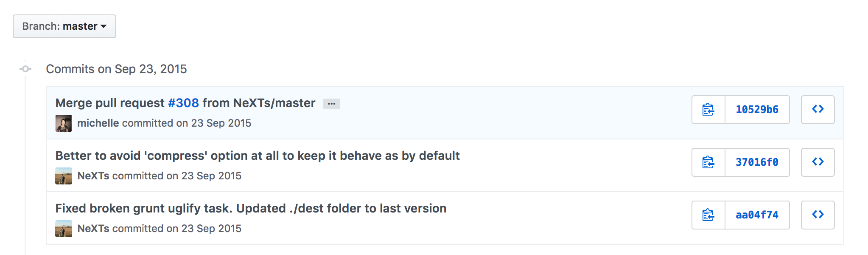
Task: Open commit hash aa04f74
Action: click(x=757, y=215)
